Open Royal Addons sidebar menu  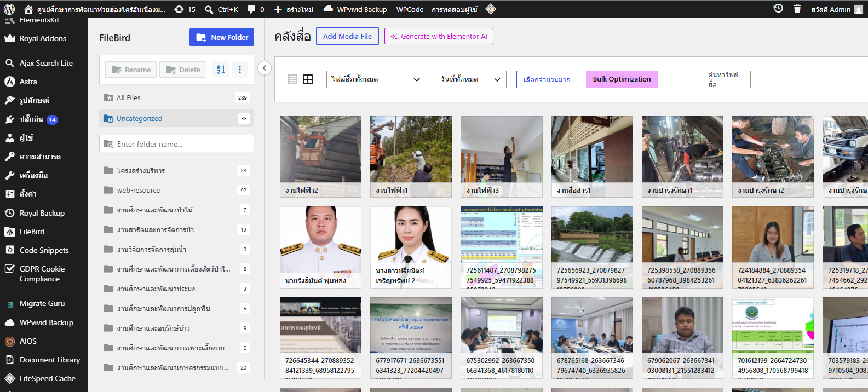pos(44,38)
